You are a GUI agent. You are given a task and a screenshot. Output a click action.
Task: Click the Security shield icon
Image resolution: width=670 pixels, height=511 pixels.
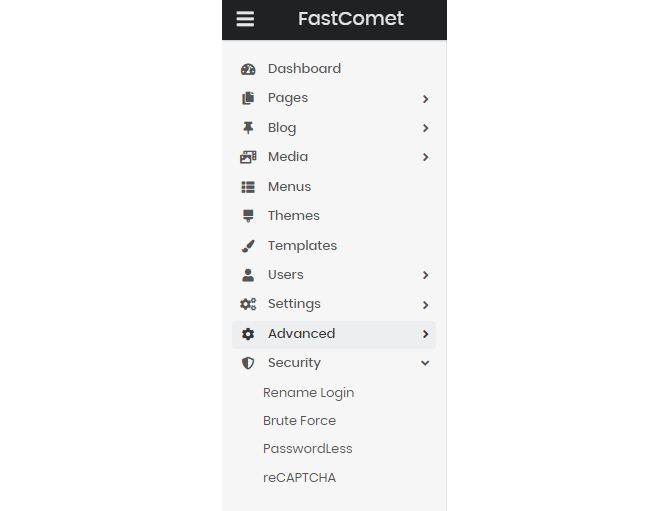248,363
